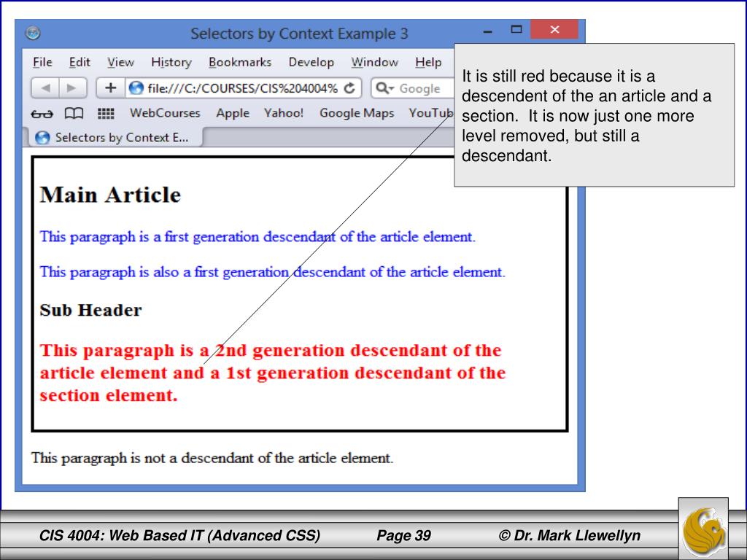The image size is (747, 560).
Task: Open the Help menu
Action: 428,63
